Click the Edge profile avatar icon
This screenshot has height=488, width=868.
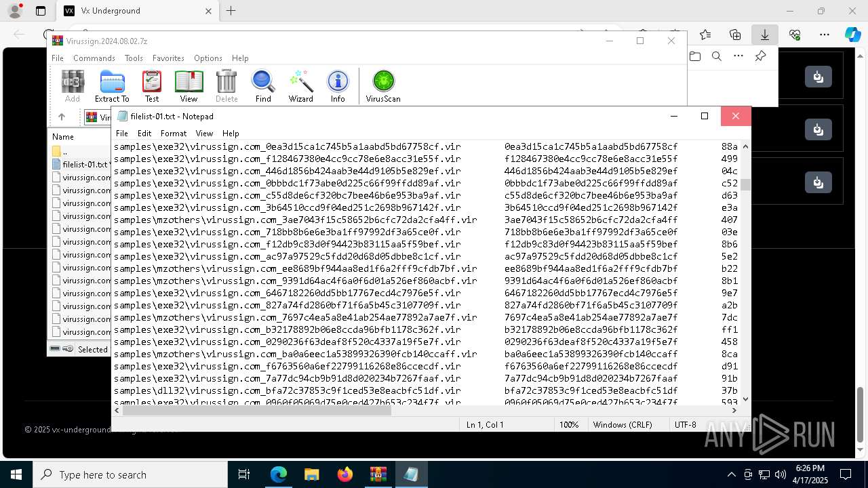tap(14, 11)
